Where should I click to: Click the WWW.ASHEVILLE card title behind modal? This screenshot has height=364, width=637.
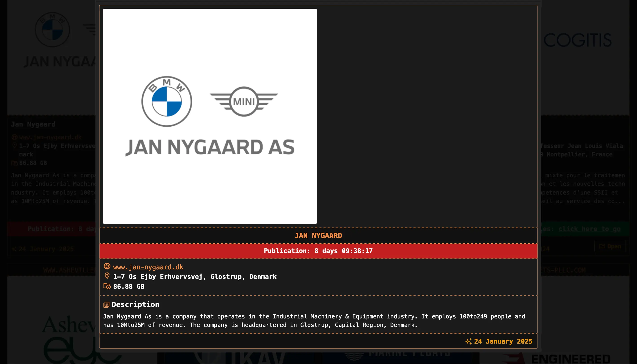[69, 270]
